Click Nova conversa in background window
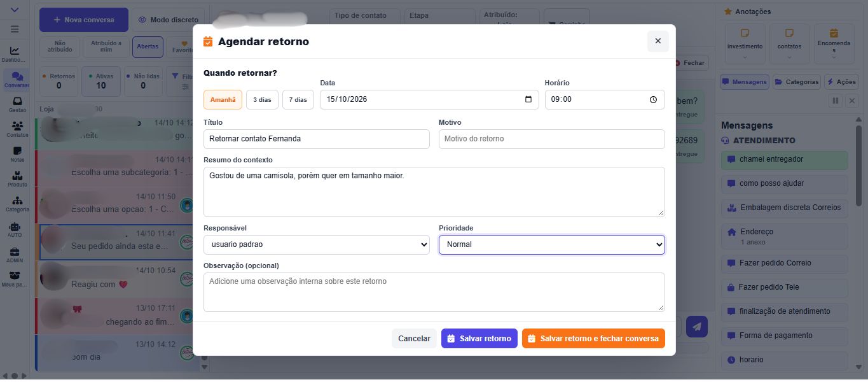 84,20
